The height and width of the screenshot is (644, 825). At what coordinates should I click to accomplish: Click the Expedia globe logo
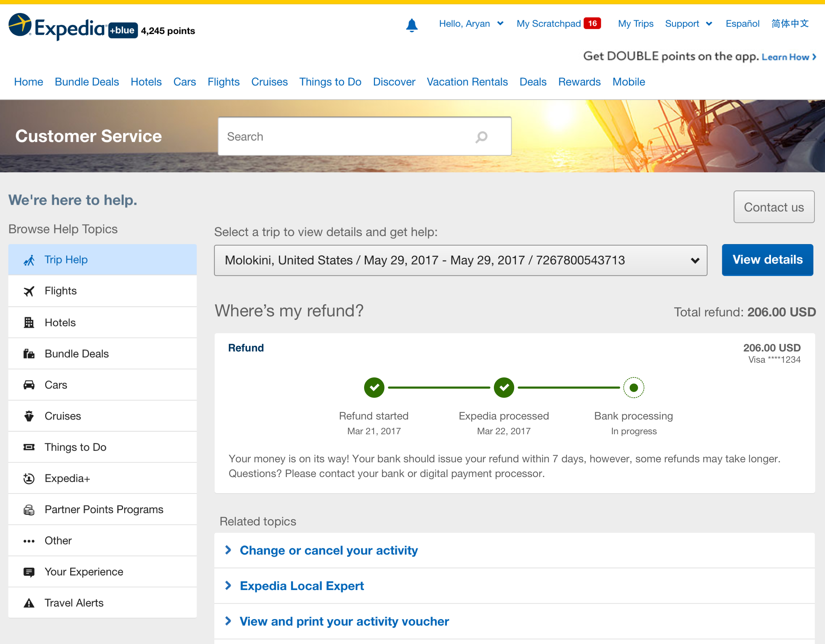pos(20,25)
